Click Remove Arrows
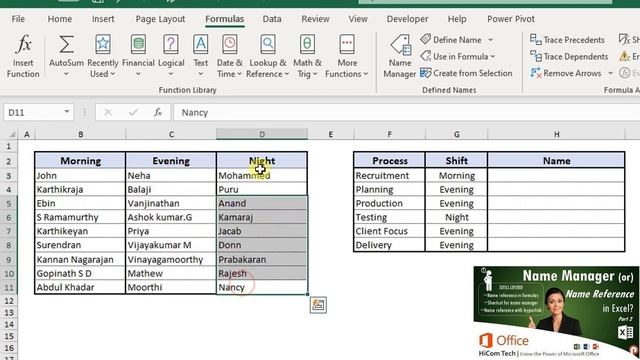The height and width of the screenshot is (360, 640). point(566,73)
